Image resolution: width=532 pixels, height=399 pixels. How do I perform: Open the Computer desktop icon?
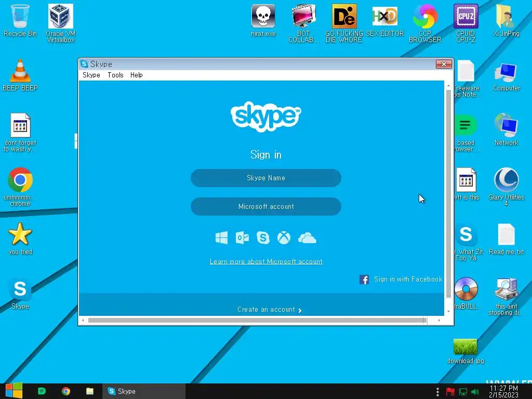tap(506, 76)
